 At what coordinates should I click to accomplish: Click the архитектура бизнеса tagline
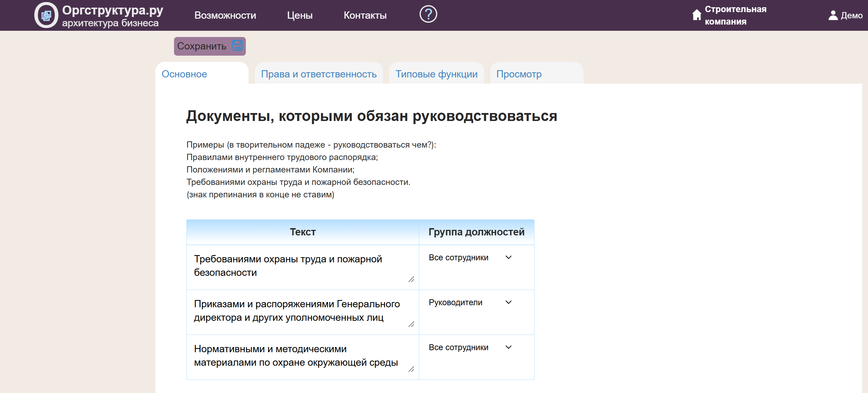pos(110,23)
